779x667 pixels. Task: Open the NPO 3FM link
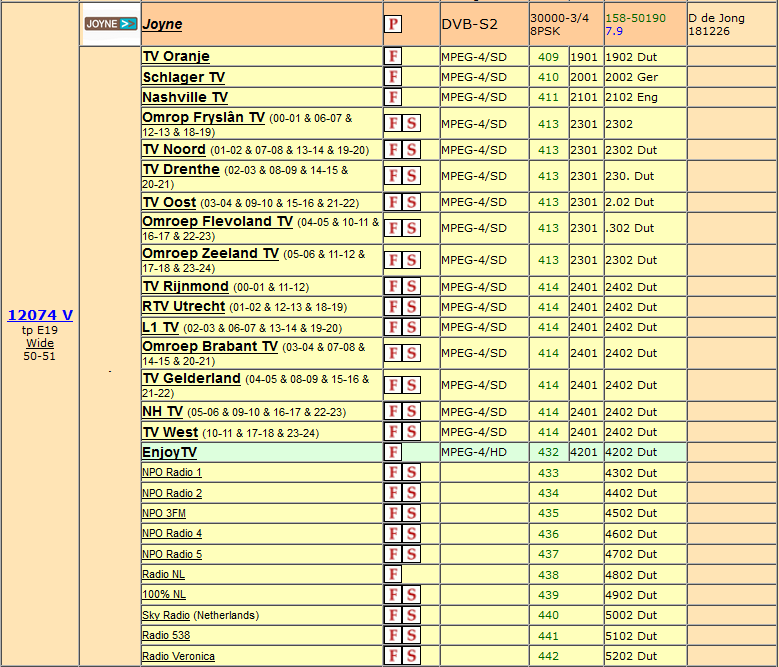(164, 513)
